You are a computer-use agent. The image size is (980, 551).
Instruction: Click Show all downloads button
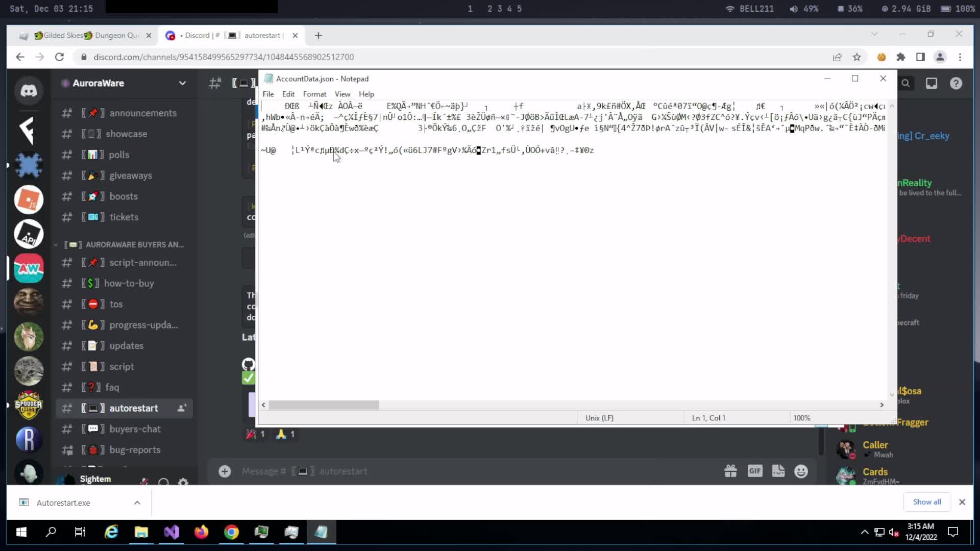926,502
